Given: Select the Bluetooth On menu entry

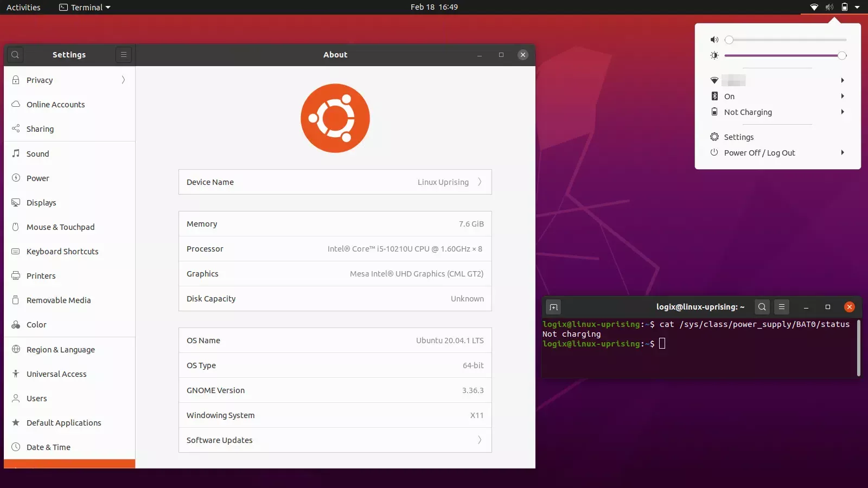Looking at the screenshot, I should click(x=778, y=96).
